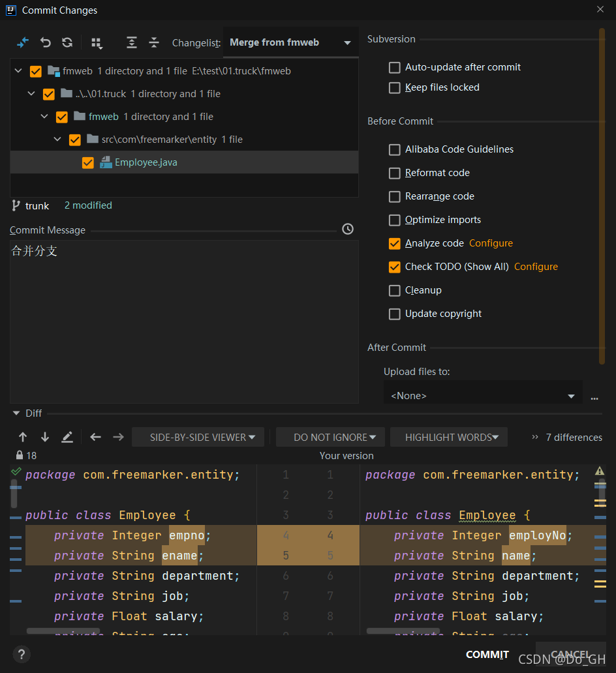This screenshot has width=616, height=673.
Task: Click the Show Diff arrows icon
Action: point(22,42)
